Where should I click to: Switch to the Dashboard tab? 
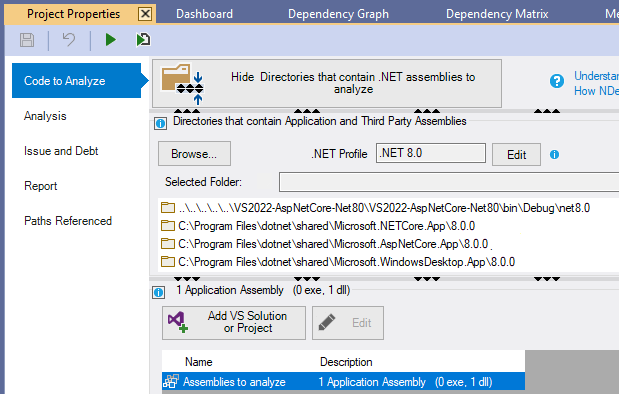[x=204, y=14]
